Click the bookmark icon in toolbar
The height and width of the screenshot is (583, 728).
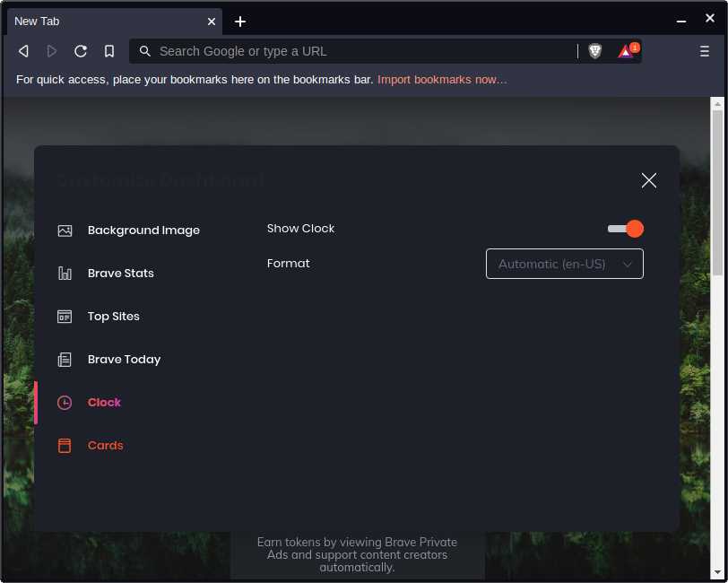(x=109, y=51)
